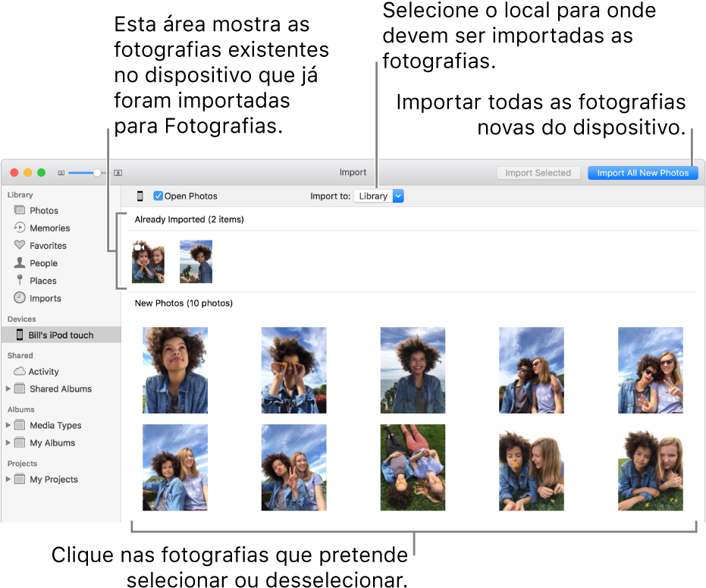Select the People sidebar label
706x588 pixels.
point(43,263)
